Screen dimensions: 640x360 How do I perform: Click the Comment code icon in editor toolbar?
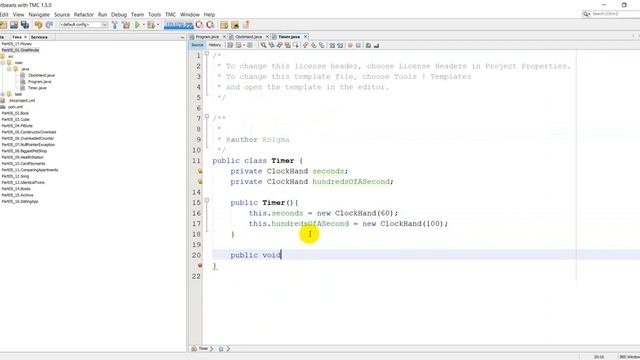click(368, 45)
